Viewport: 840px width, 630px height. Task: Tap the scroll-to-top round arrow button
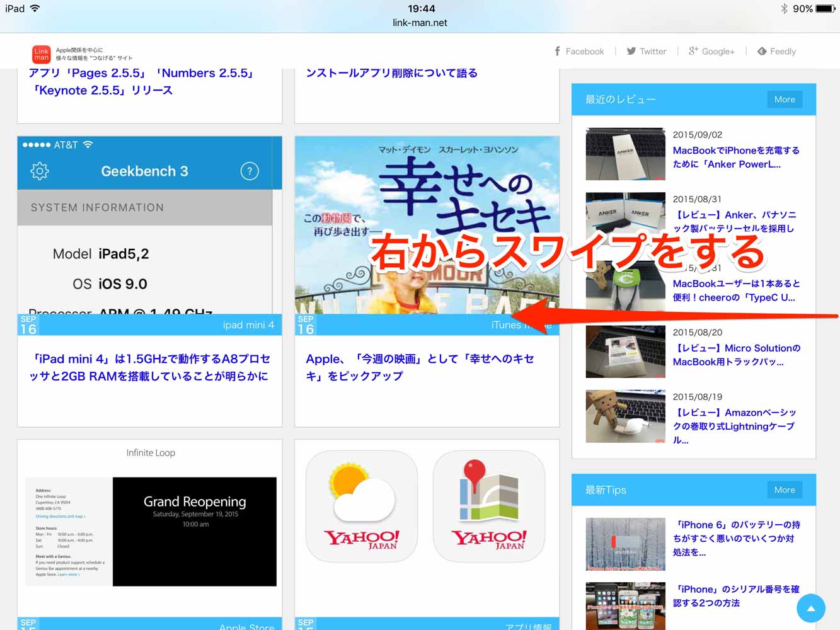pyautogui.click(x=811, y=609)
